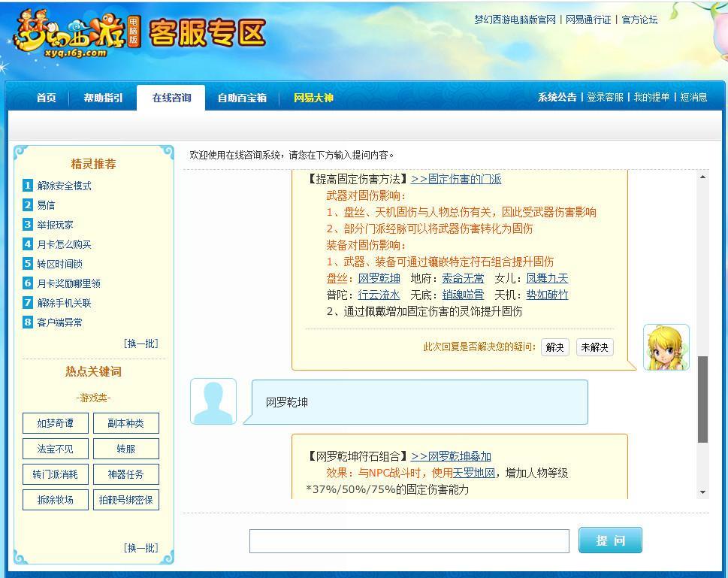
Task: Click number 2 badge beside 易信
Action: pyautogui.click(x=28, y=205)
